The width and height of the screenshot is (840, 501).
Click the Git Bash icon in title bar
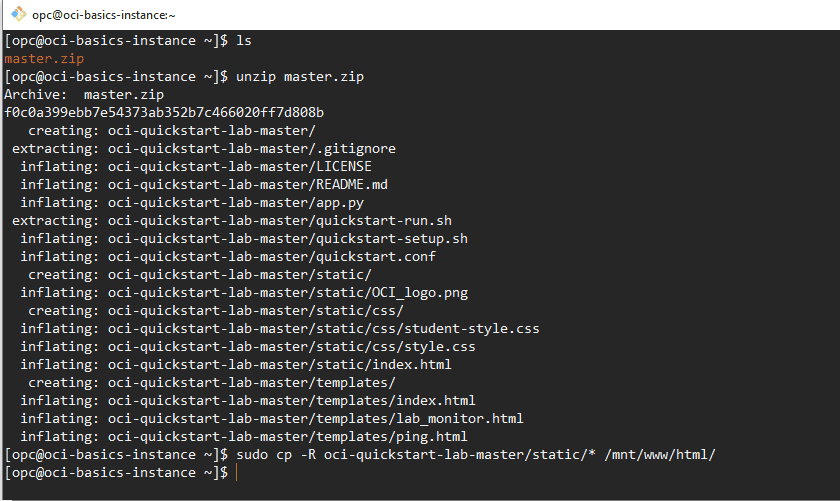(x=18, y=14)
